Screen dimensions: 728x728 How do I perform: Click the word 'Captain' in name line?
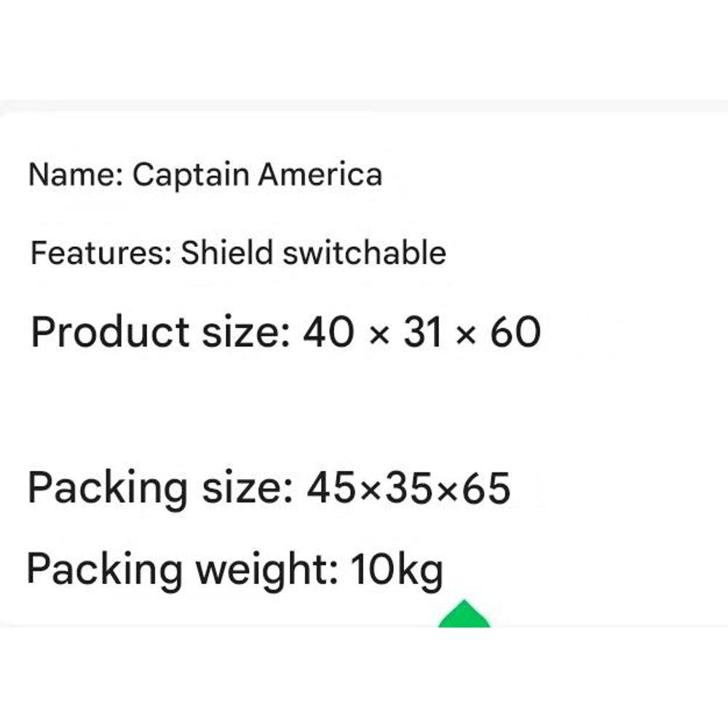click(x=191, y=175)
